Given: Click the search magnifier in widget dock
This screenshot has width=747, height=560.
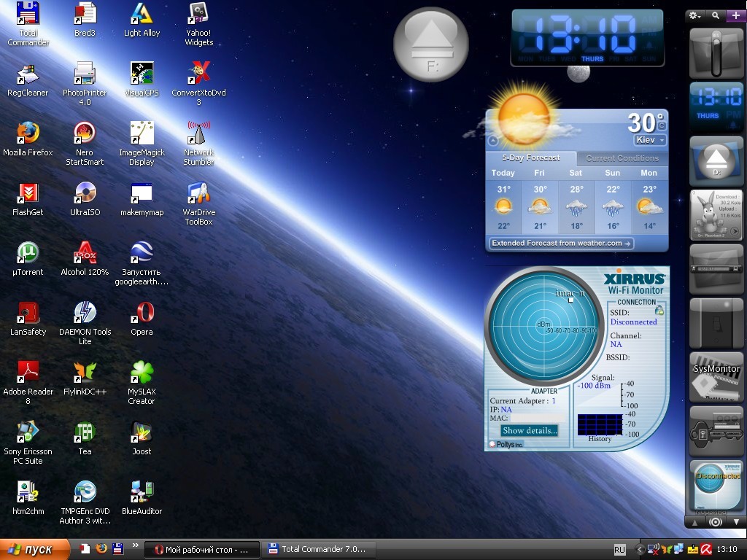Looking at the screenshot, I should [x=716, y=15].
